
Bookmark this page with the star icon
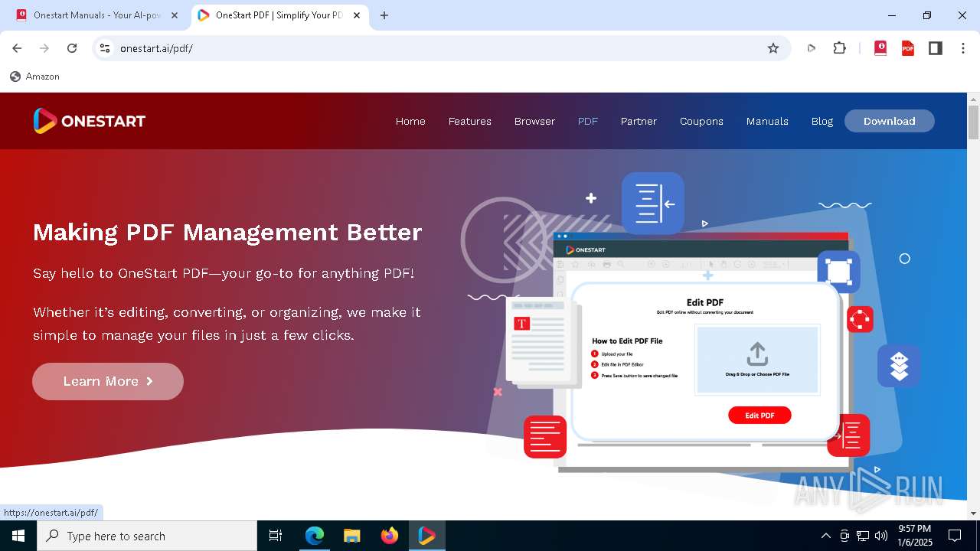tap(773, 48)
